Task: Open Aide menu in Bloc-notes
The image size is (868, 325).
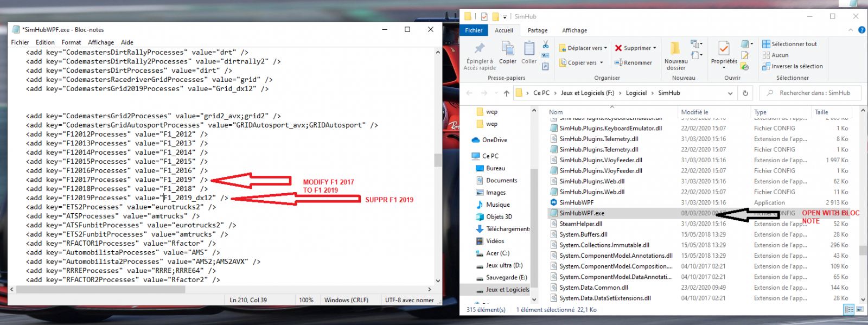Action: click(127, 42)
